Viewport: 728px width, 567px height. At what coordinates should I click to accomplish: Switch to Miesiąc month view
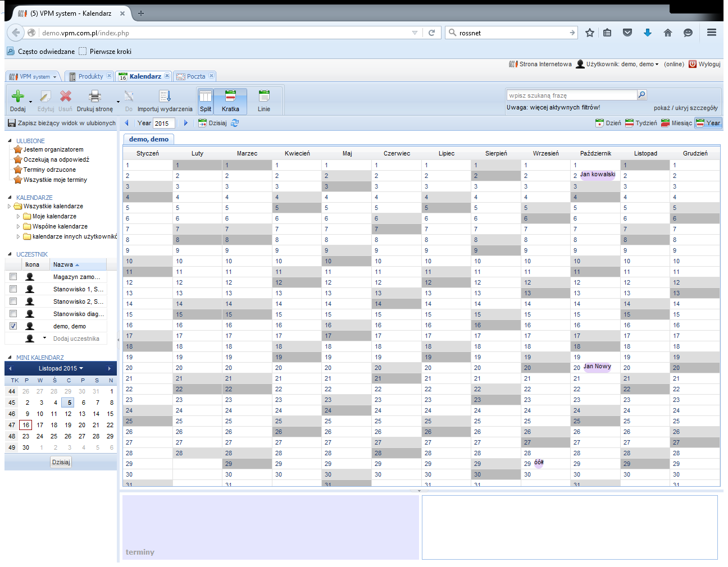point(677,123)
